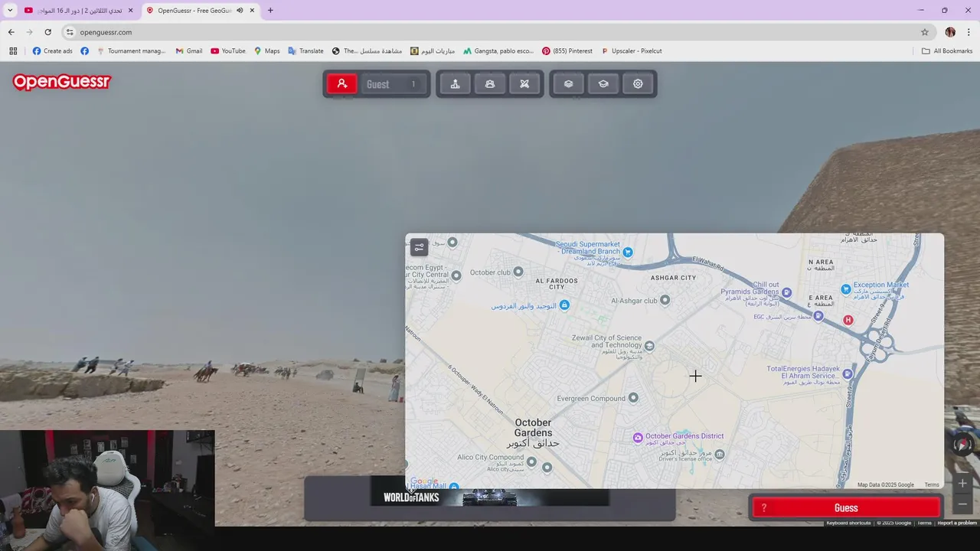Image resolution: width=980 pixels, height=551 pixels.
Task: Click Zewail City of Science marker
Action: tap(649, 346)
